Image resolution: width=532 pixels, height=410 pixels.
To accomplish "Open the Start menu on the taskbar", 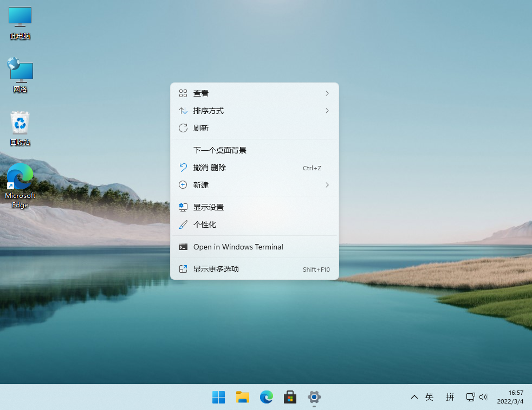I will [218, 397].
